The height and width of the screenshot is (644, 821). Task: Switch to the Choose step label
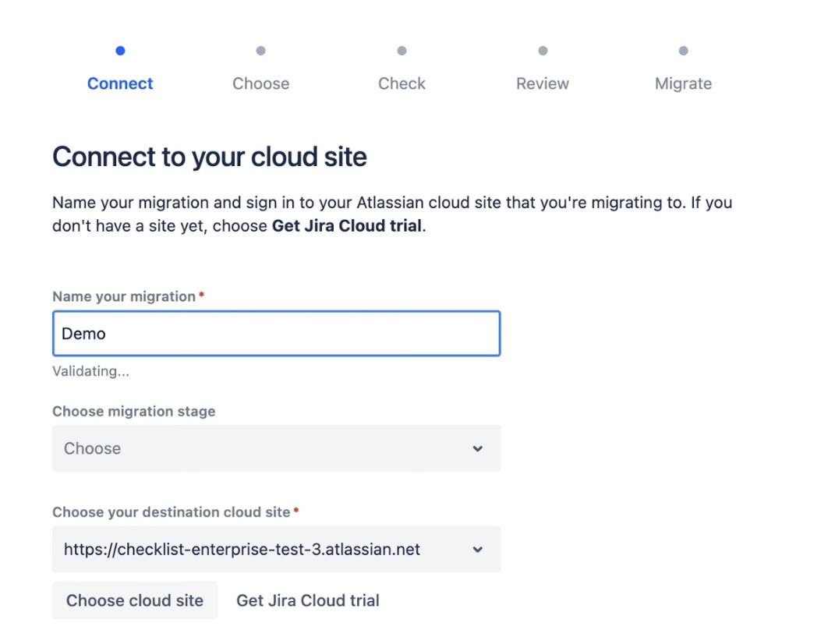(x=260, y=83)
